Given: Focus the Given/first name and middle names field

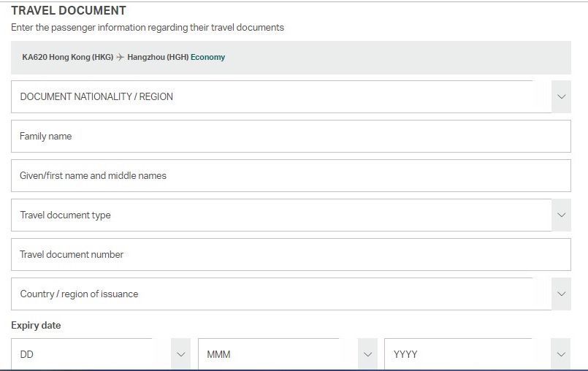Looking at the screenshot, I should click(291, 175).
